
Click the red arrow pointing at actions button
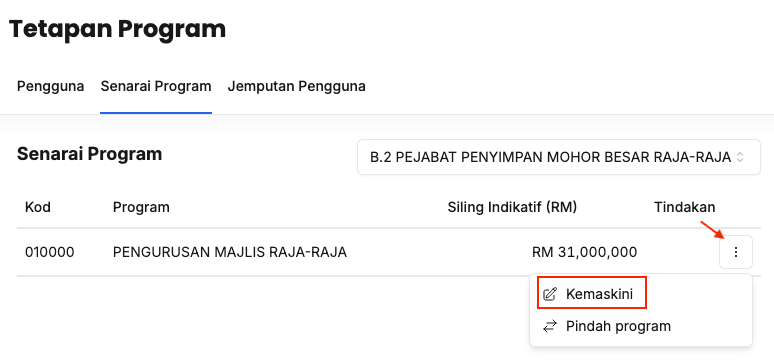tap(713, 230)
